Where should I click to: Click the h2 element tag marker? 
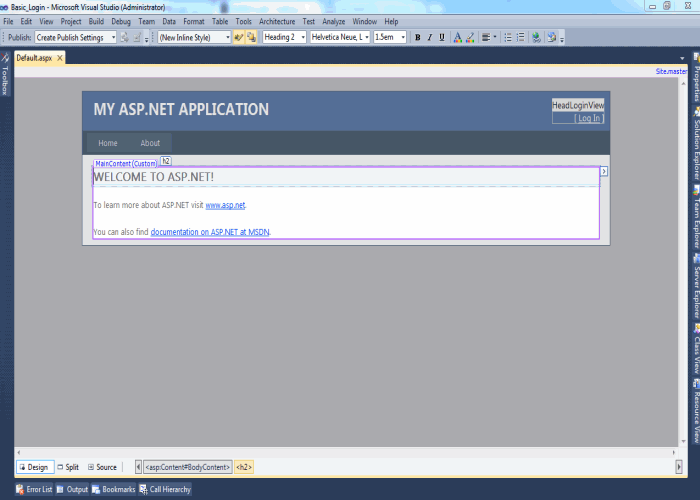click(x=166, y=161)
